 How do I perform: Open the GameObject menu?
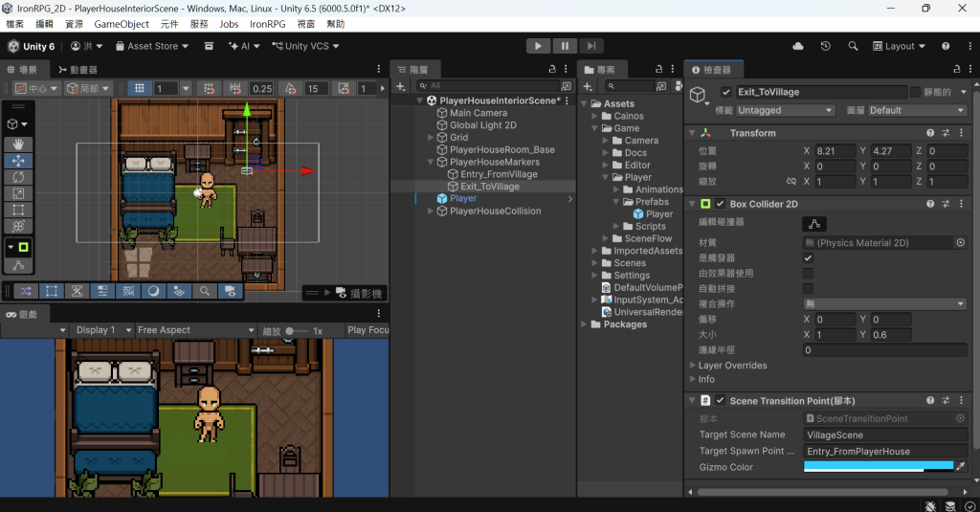[x=122, y=24]
